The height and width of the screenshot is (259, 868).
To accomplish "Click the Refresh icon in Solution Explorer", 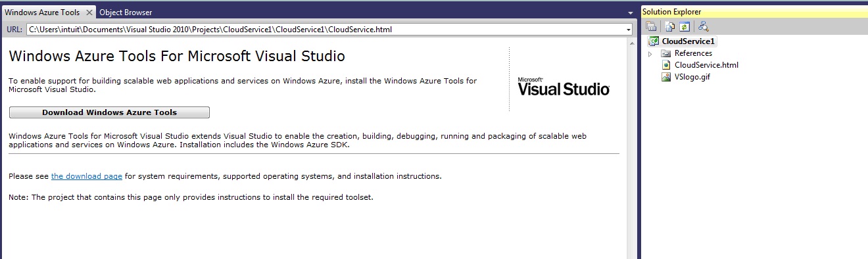I will (684, 27).
